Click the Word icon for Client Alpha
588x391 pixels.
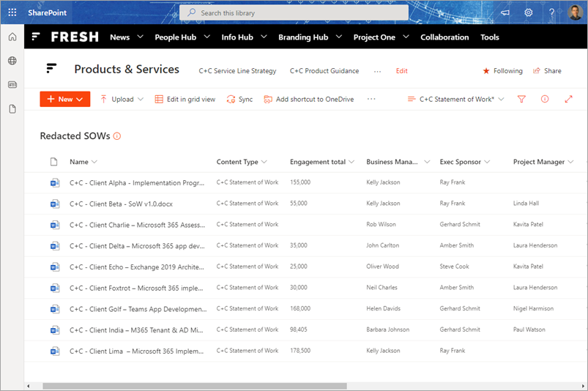[x=55, y=182]
